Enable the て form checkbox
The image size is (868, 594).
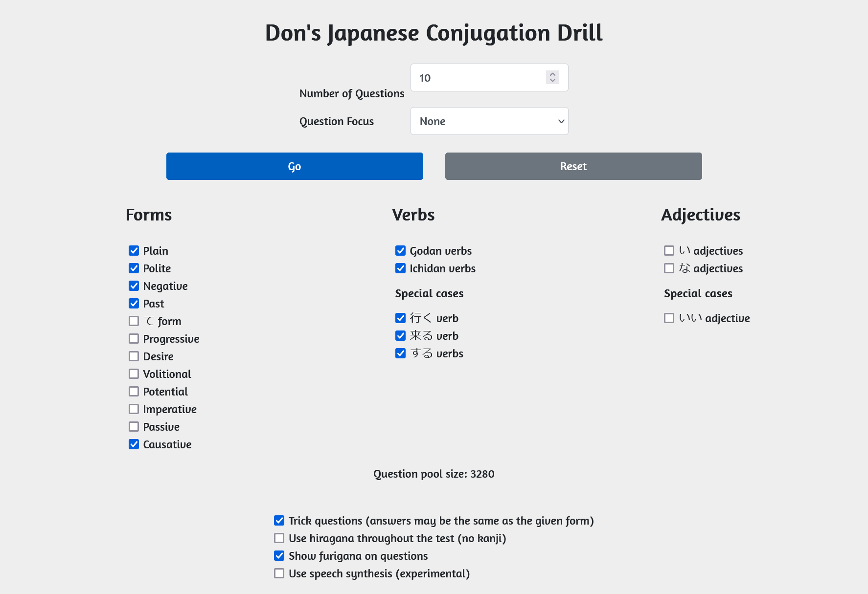click(134, 321)
